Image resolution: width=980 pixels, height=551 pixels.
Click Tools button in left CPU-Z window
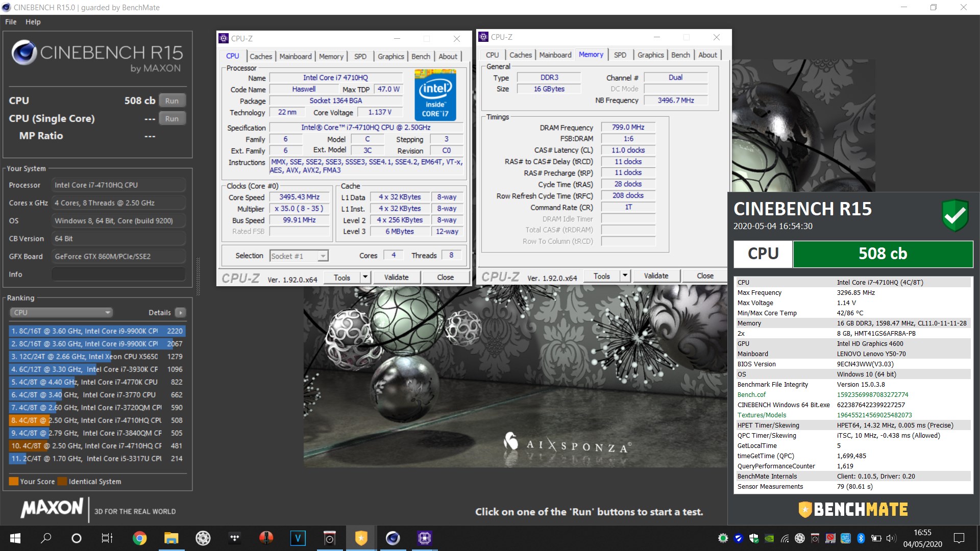[x=342, y=278]
